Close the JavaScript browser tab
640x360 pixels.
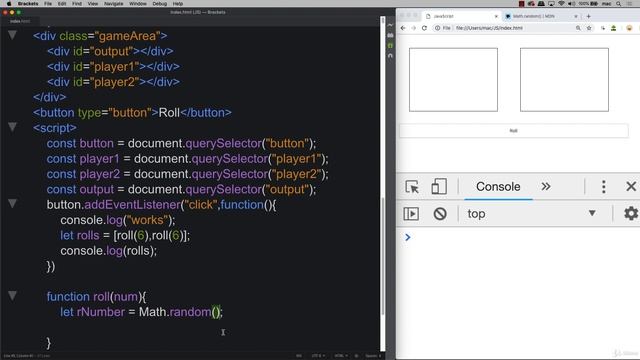496,16
